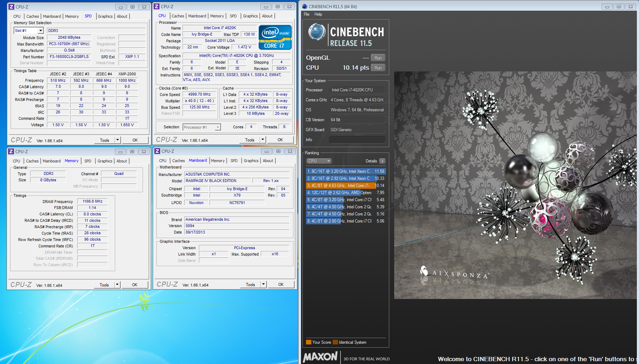639x364 pixels.
Task: Click the Cinebench sphere icon in title bar
Action: 305,6
